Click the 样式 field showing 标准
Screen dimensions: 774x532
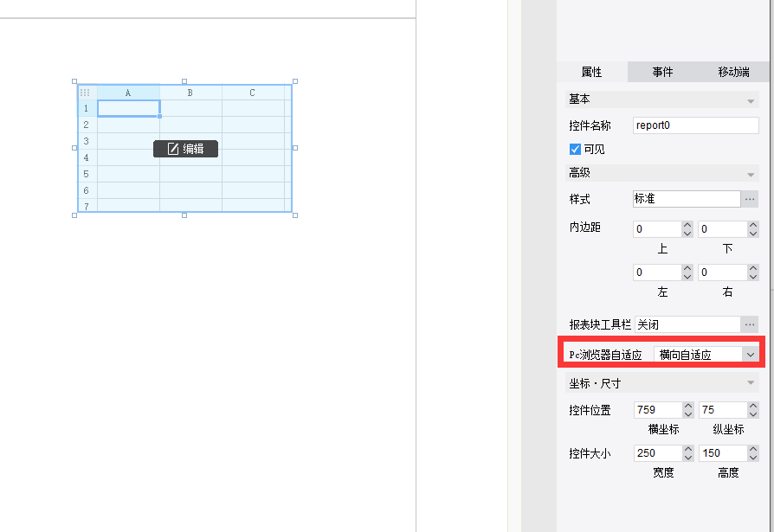tap(687, 199)
